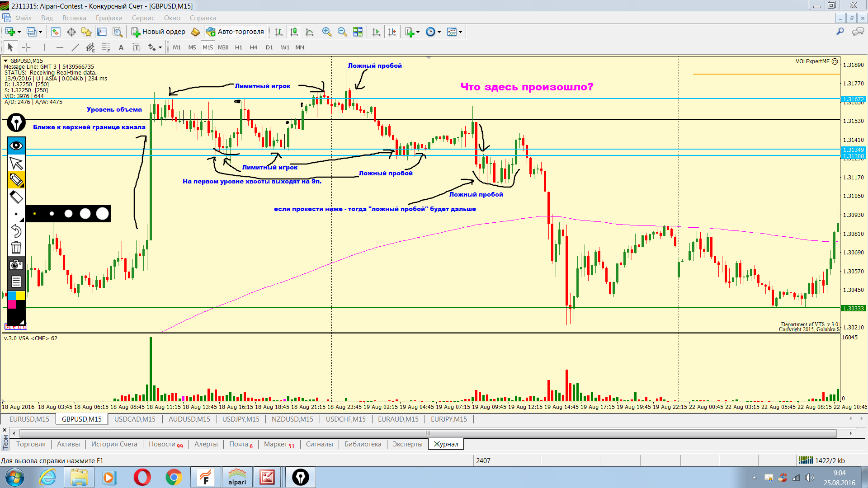Zoom in on the chart with magnifier plus
The width and height of the screenshot is (868, 488).
pos(327,32)
